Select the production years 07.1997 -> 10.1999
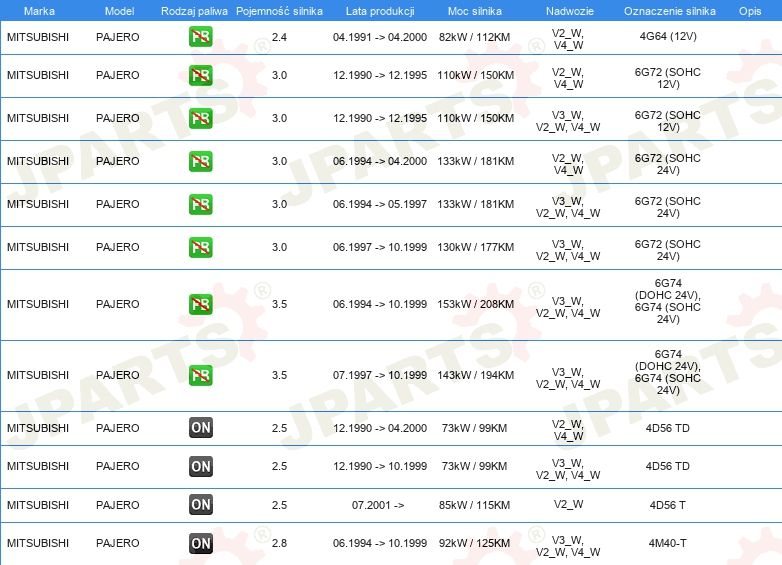782x565 pixels. [380, 375]
